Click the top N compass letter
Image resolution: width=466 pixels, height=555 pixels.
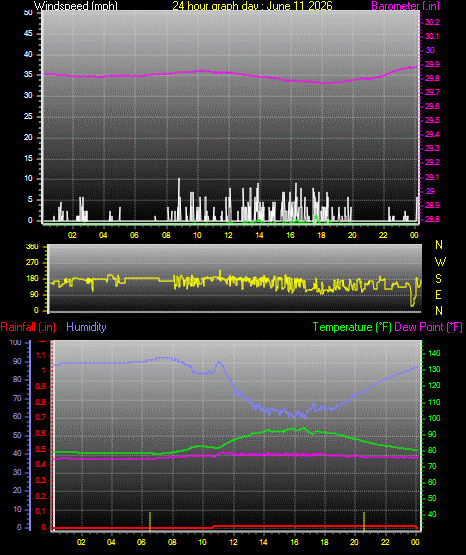click(x=439, y=245)
